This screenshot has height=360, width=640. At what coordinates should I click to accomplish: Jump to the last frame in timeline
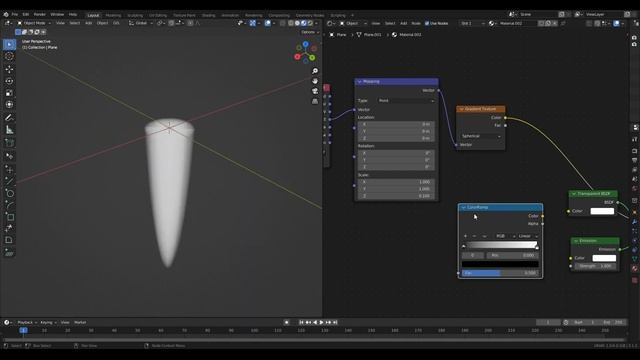(335, 322)
